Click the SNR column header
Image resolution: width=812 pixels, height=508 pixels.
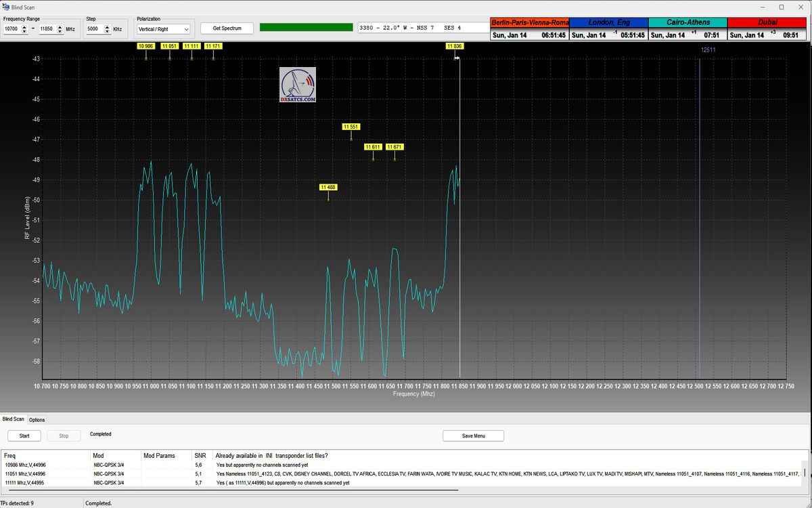pyautogui.click(x=200, y=456)
